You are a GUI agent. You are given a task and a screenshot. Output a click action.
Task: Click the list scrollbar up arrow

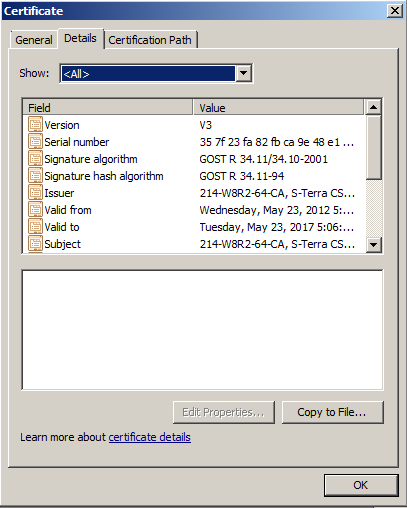[373, 107]
